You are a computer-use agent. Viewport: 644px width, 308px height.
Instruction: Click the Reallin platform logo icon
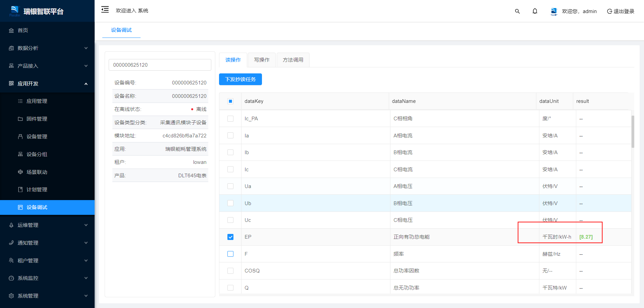click(15, 11)
